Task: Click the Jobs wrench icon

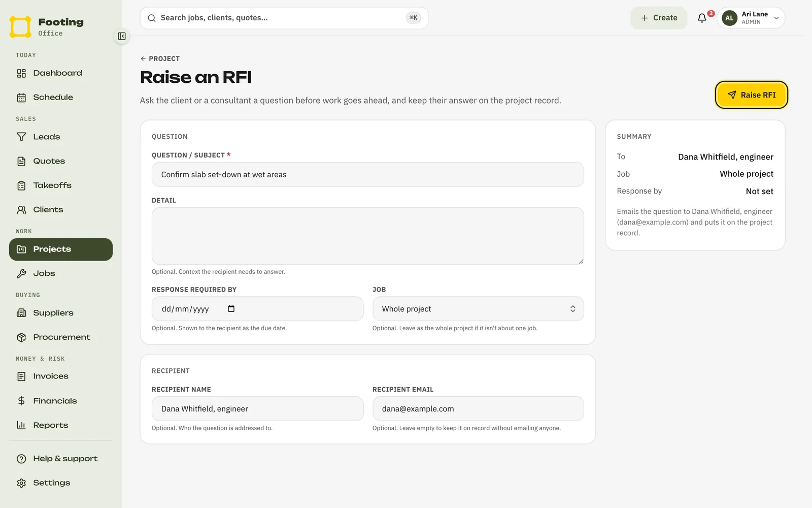Action: (x=21, y=274)
